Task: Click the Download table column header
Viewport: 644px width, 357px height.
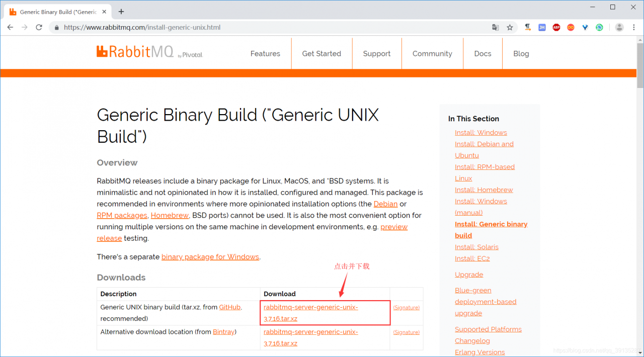Action: tap(280, 294)
